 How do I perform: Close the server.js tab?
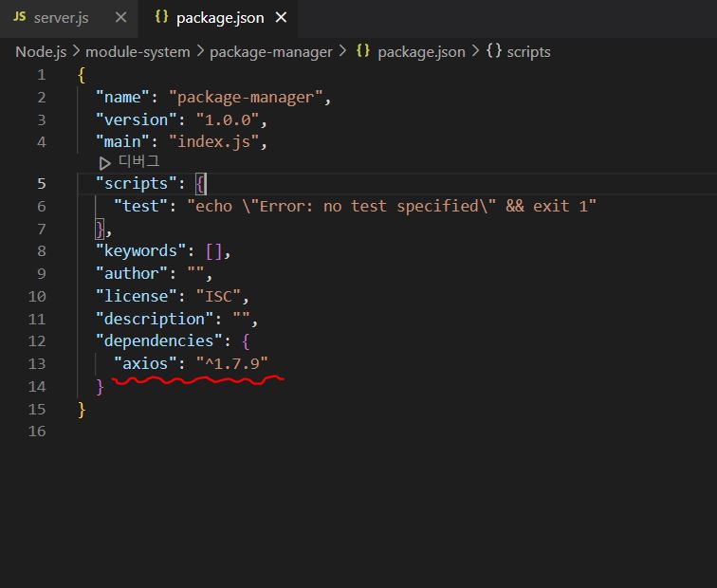coord(120,17)
